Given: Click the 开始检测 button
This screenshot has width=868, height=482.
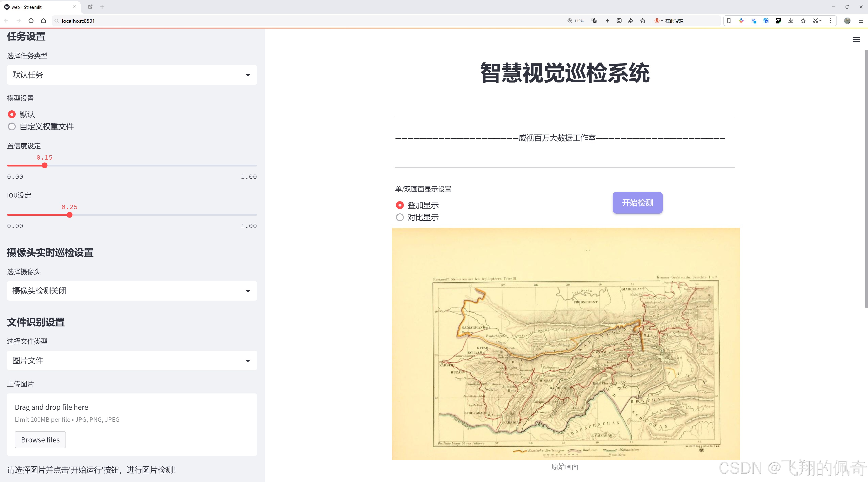Looking at the screenshot, I should click(637, 203).
